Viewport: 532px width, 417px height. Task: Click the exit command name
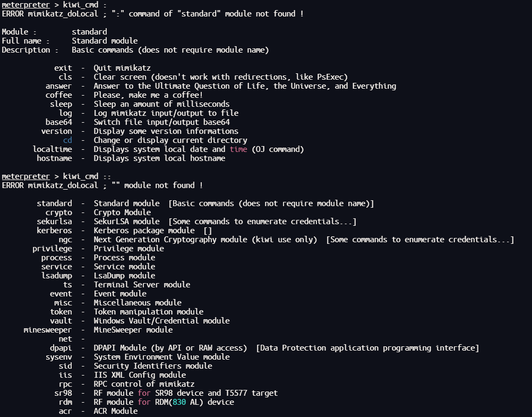pos(63,68)
